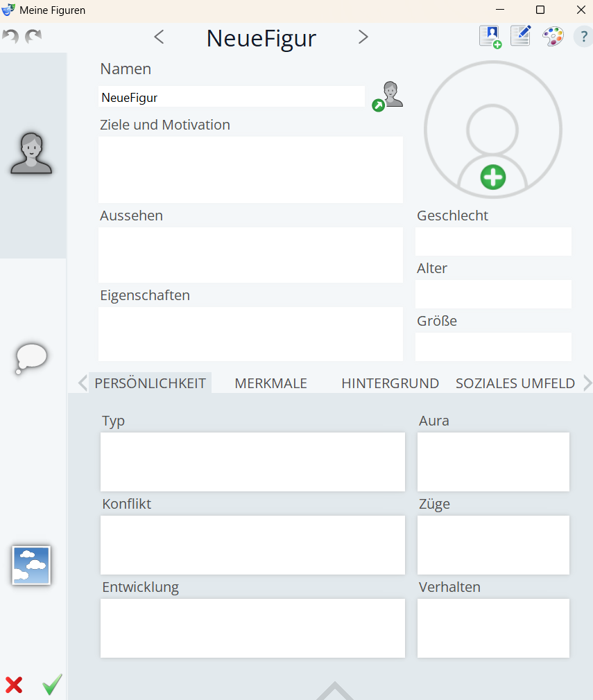Click the character link icon beside name
The image size is (593, 700).
[388, 96]
